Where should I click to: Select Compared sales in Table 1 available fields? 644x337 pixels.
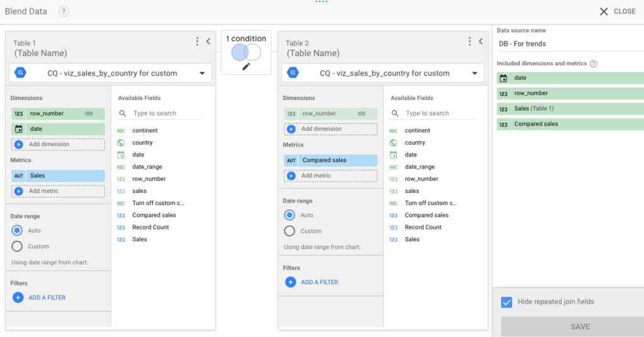tap(154, 215)
